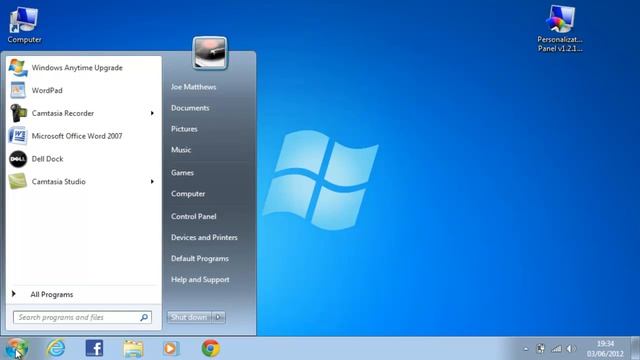
Task: Open Documents from Start menu
Action: click(190, 108)
